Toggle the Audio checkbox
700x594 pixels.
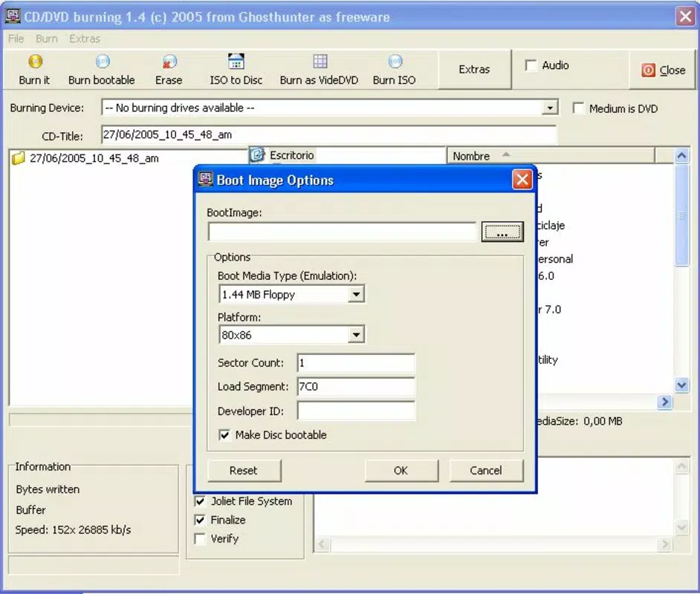pos(531,65)
